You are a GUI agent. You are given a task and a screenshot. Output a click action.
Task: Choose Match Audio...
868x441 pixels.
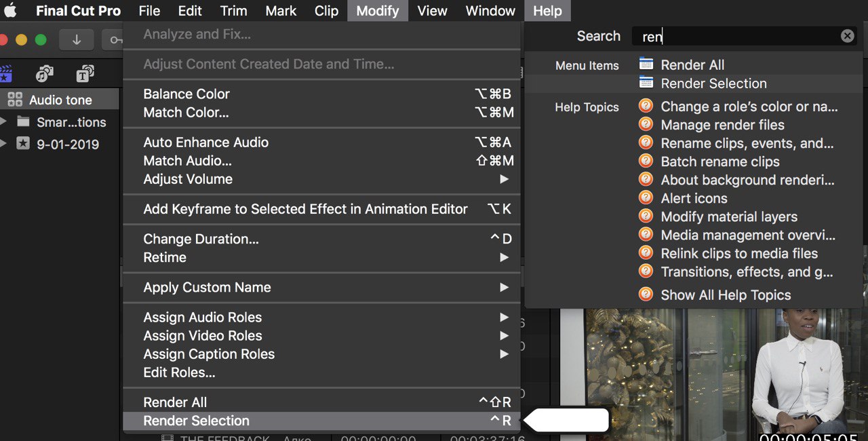pos(321,161)
